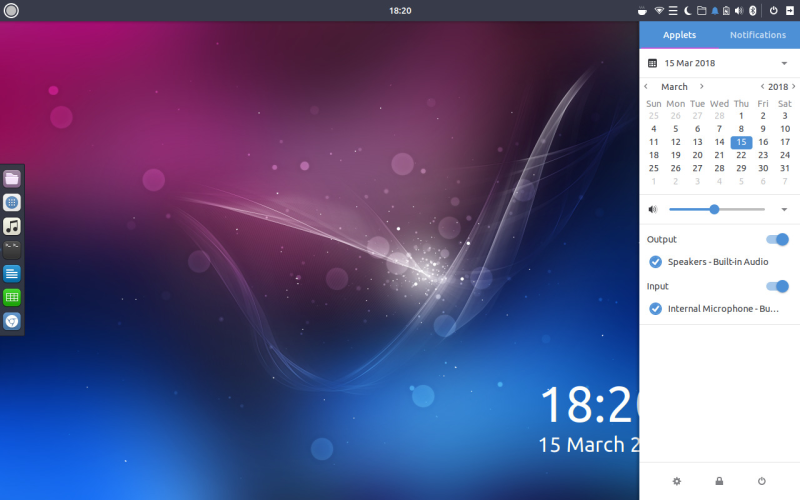800x500 pixels.
Task: Open settings via the gear button in the sidebar
Action: tap(677, 481)
